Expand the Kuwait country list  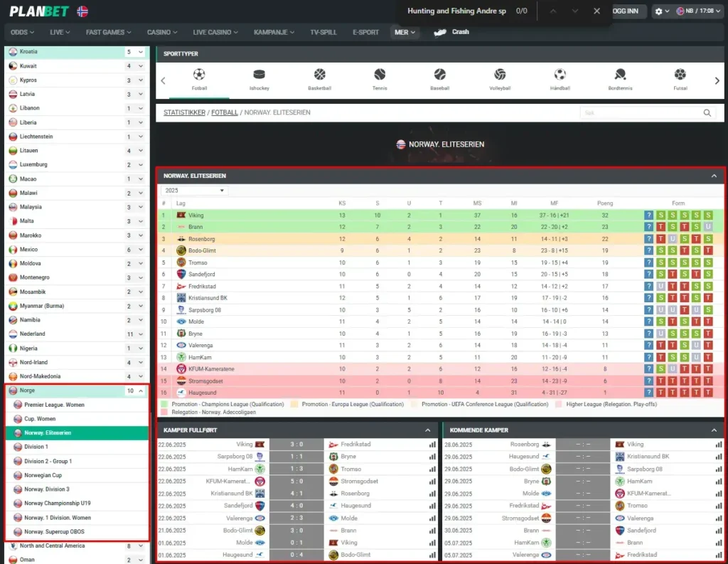[141, 66]
